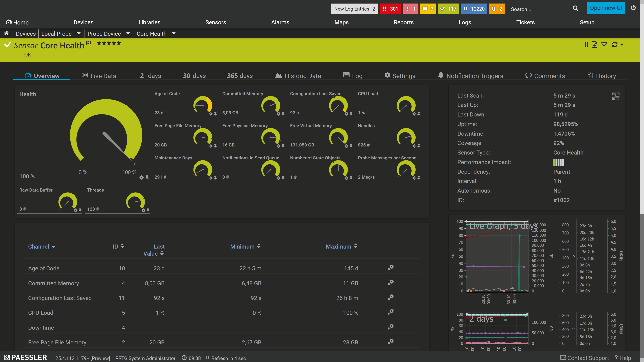Open the Notification Triggers tab
Image resolution: width=644 pixels, height=362 pixels.
tap(470, 76)
